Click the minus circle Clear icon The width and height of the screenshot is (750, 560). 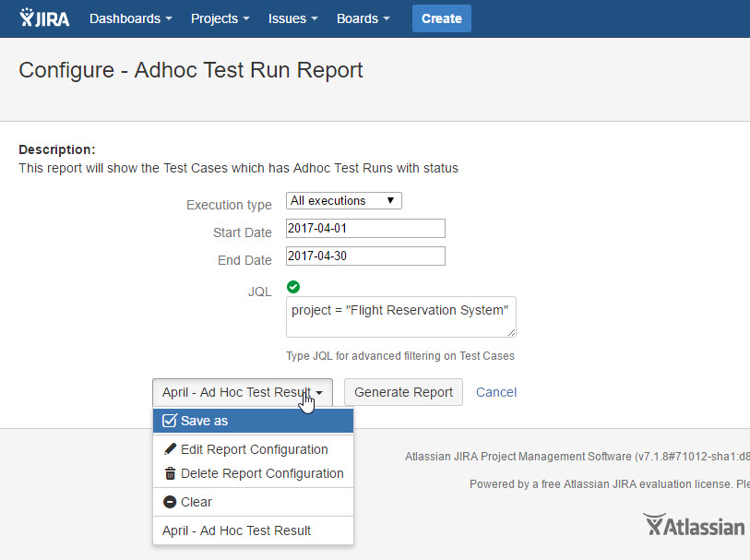click(170, 502)
